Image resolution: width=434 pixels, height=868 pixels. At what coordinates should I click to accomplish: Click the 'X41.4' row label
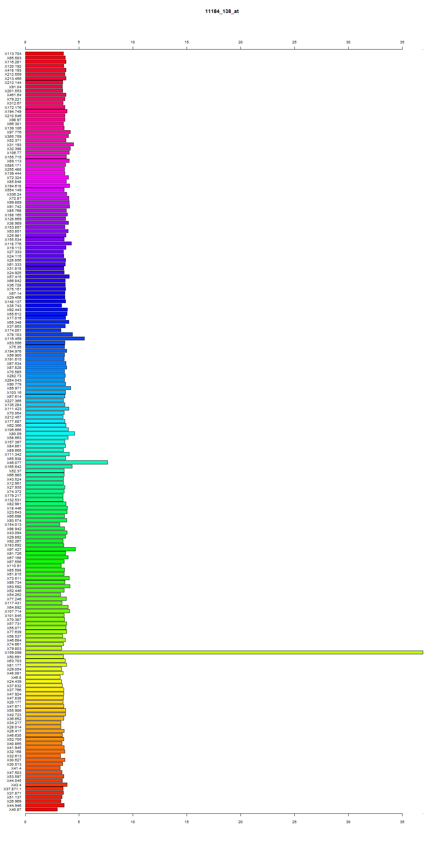(x=16, y=768)
